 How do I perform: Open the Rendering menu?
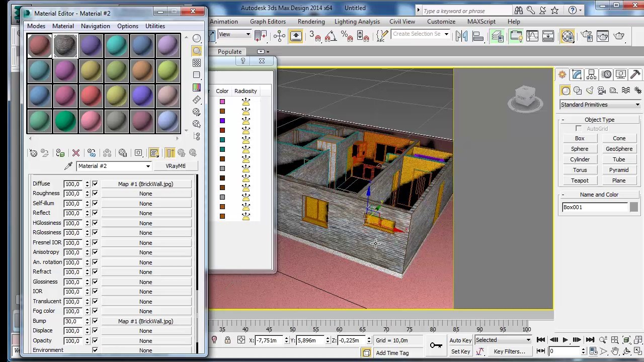point(311,22)
